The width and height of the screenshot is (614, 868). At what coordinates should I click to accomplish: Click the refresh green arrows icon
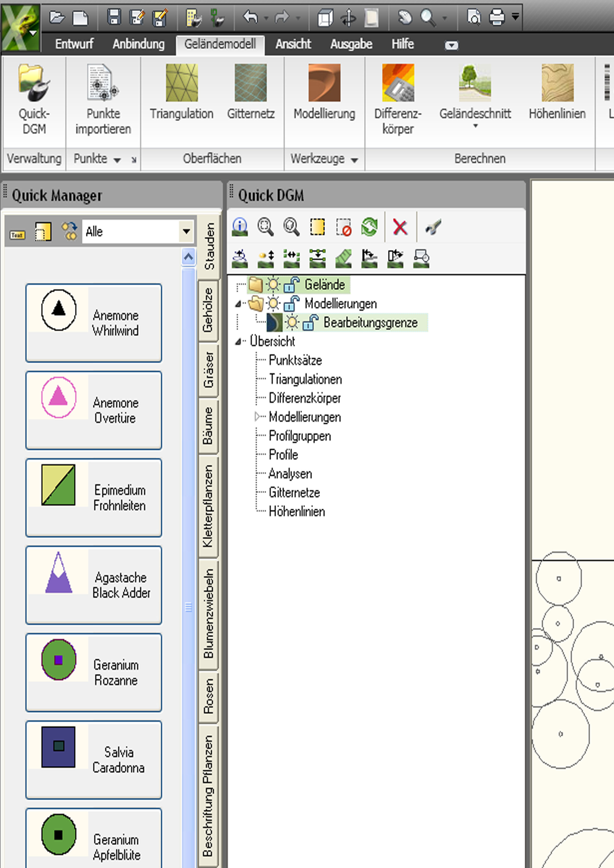coord(369,227)
